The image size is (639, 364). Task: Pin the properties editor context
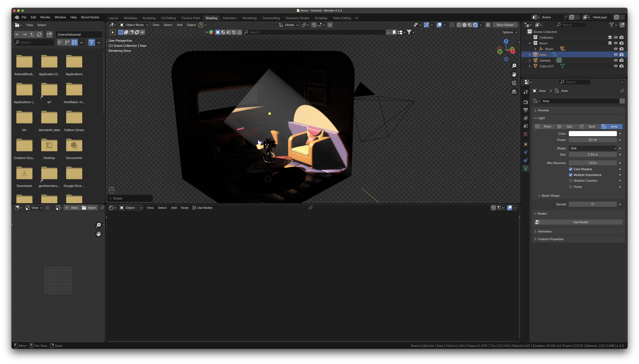(x=622, y=91)
